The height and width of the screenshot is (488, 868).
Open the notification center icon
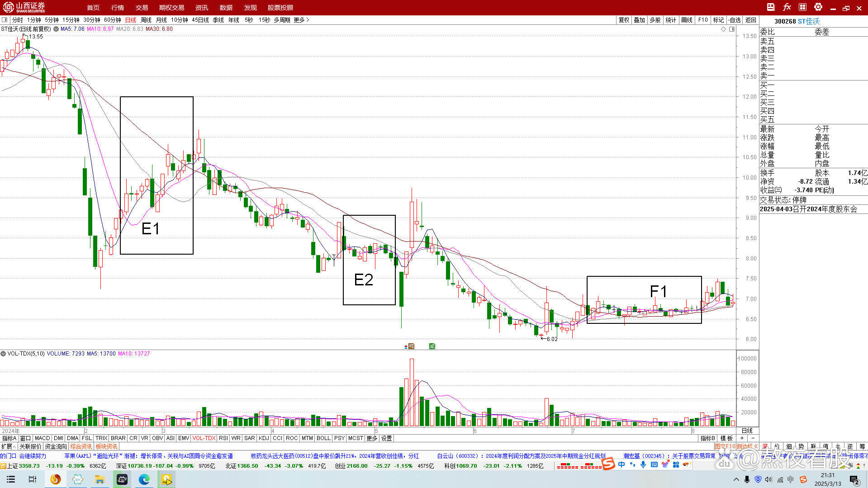pyautogui.click(x=854, y=480)
